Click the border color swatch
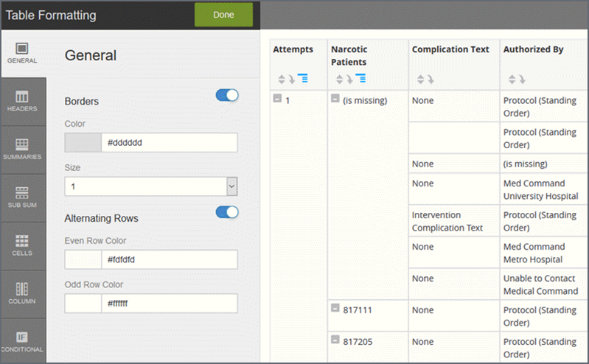This screenshot has width=589, height=364. pos(83,142)
